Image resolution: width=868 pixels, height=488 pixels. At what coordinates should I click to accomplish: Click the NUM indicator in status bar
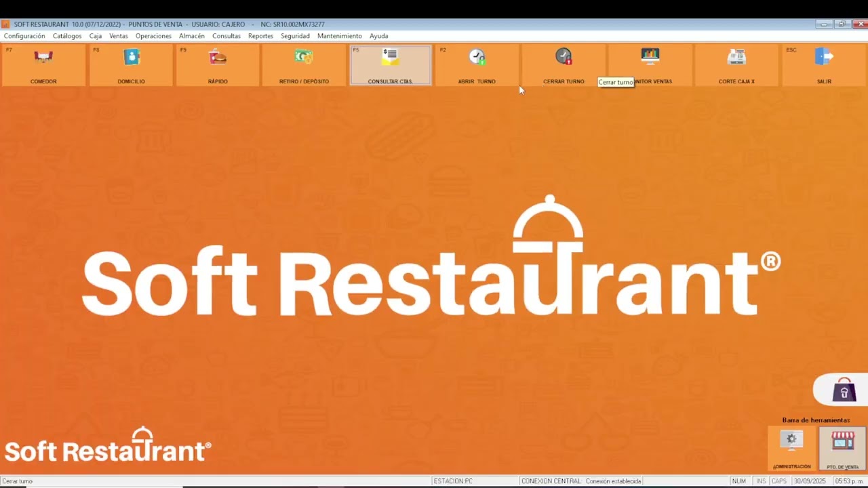click(x=739, y=481)
